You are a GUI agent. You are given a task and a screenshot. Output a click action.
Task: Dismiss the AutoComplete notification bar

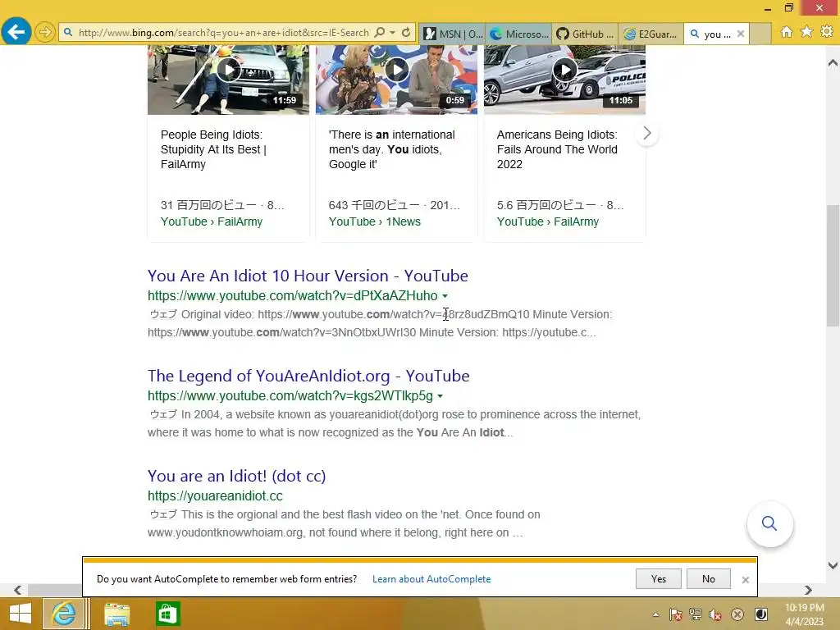click(745, 580)
